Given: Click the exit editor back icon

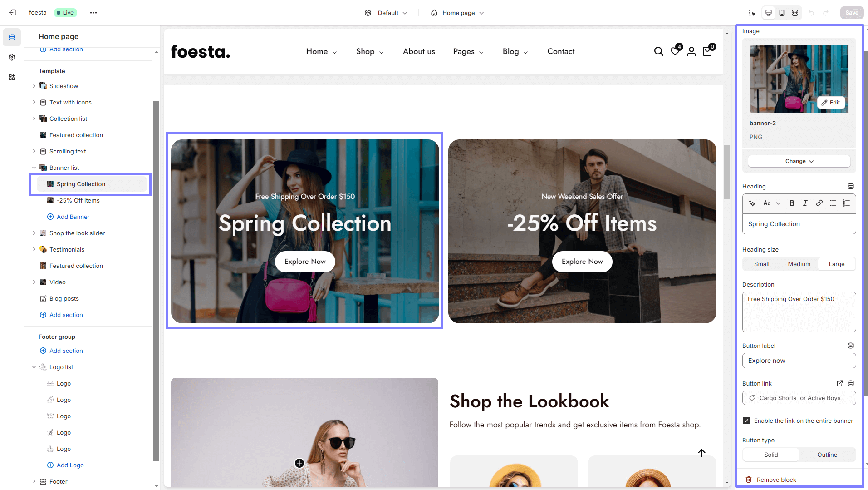Looking at the screenshot, I should (x=13, y=13).
